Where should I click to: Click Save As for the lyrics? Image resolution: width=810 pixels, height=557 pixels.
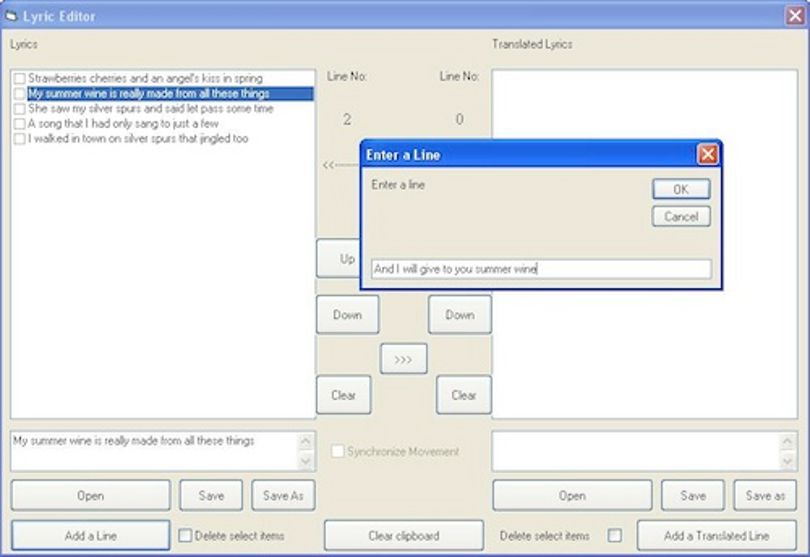click(x=283, y=496)
